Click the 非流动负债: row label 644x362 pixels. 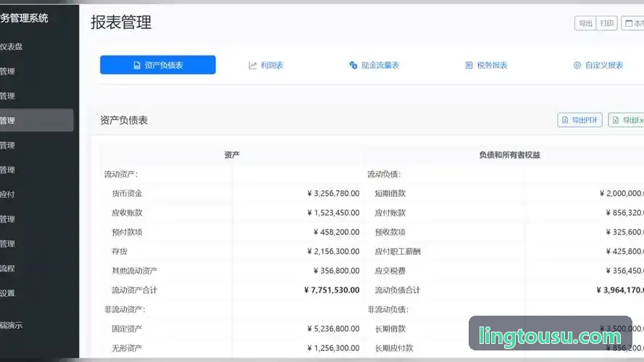tap(388, 309)
